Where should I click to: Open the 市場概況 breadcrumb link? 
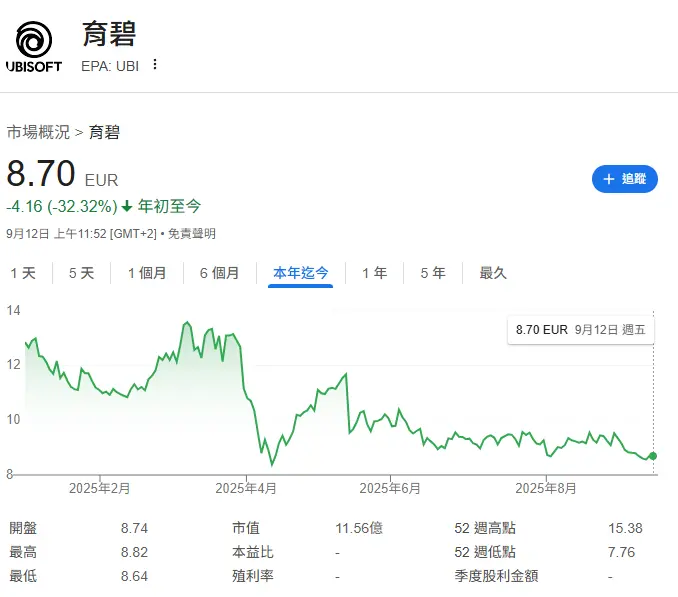pyautogui.click(x=38, y=132)
